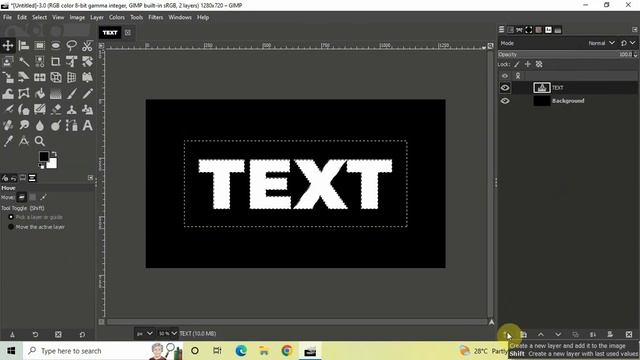Screen dimensions: 640x360
Task: Select the Measure compass tool
Action: 24,141
